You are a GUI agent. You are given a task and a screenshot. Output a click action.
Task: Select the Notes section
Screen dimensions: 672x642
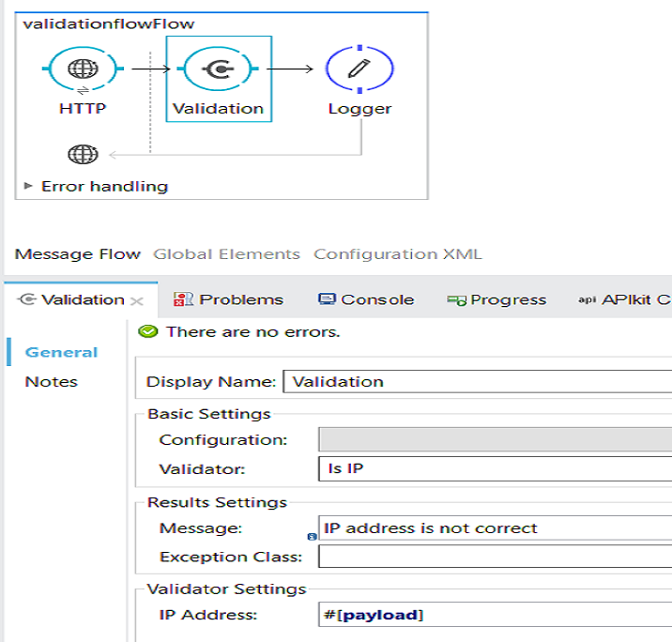click(51, 381)
